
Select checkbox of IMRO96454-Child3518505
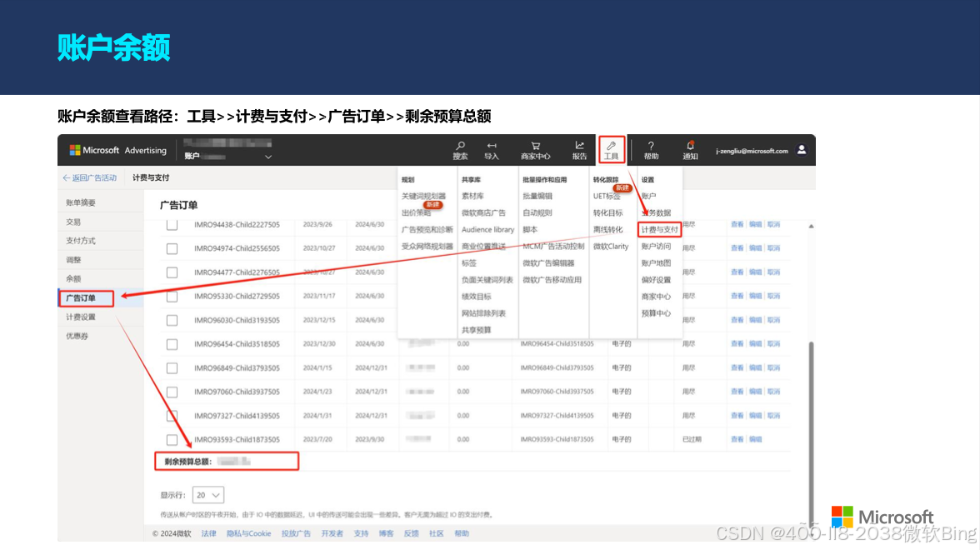(x=172, y=344)
